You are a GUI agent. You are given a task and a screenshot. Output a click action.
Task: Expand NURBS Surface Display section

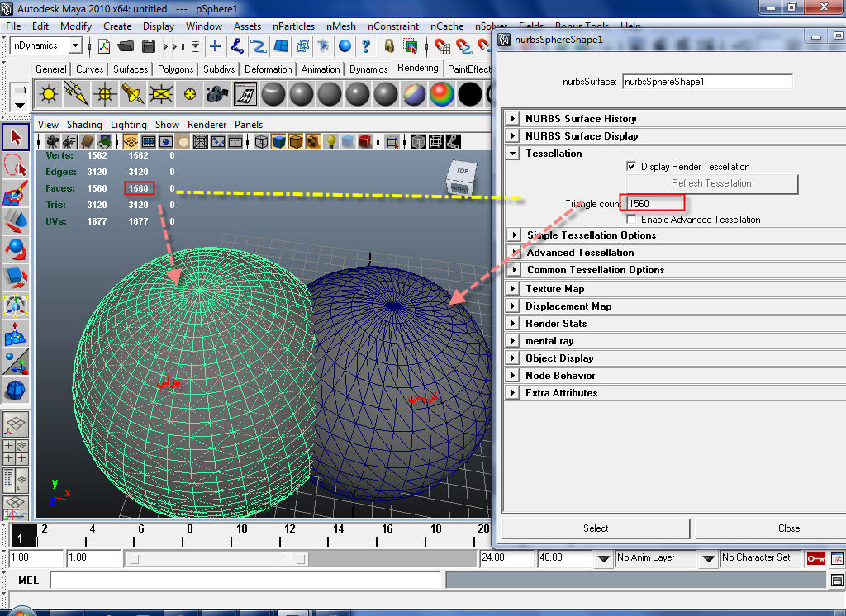(513, 136)
